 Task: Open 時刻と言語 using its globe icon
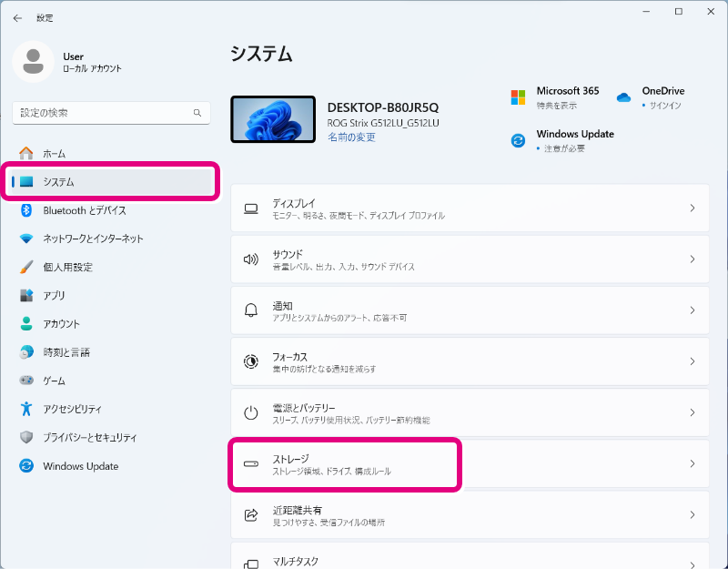tap(26, 352)
